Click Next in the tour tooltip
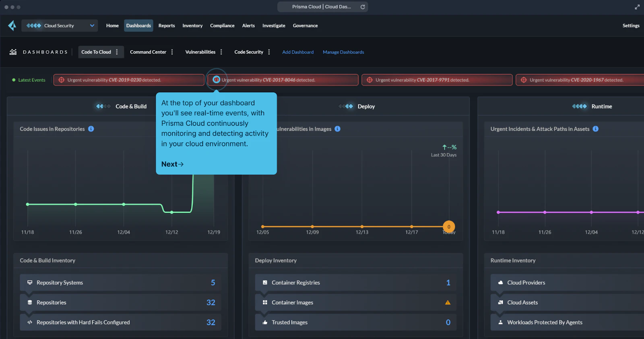 [172, 164]
